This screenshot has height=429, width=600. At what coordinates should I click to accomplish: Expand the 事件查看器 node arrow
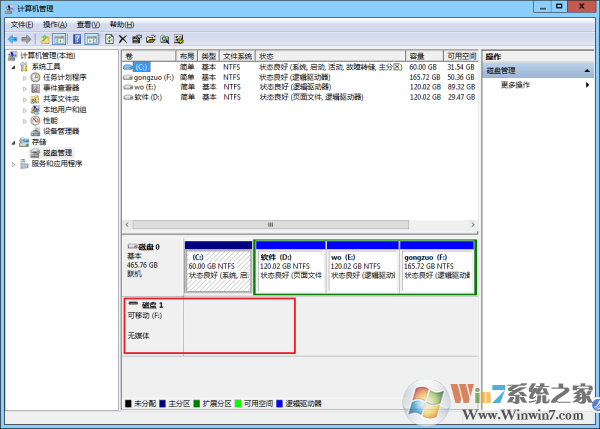point(25,88)
